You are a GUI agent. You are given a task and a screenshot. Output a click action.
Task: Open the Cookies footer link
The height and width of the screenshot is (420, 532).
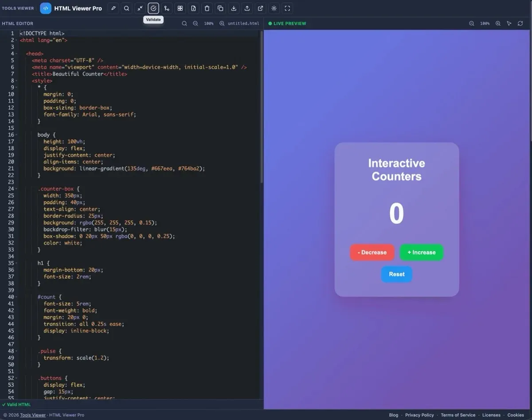pos(516,415)
